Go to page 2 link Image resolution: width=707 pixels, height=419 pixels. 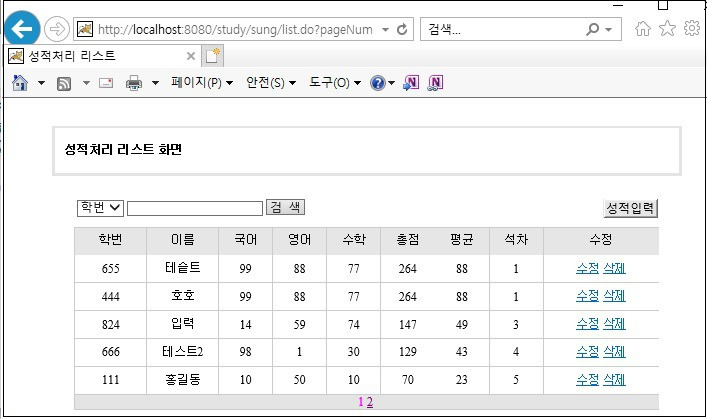click(x=370, y=402)
